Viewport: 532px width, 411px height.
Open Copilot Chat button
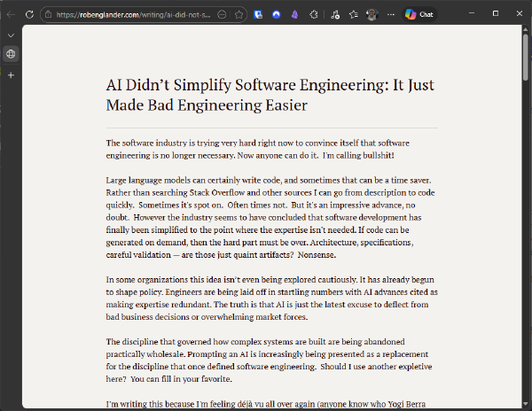(419, 14)
